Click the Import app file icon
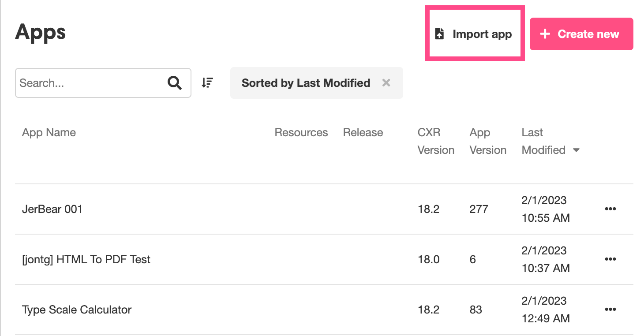 coord(439,34)
